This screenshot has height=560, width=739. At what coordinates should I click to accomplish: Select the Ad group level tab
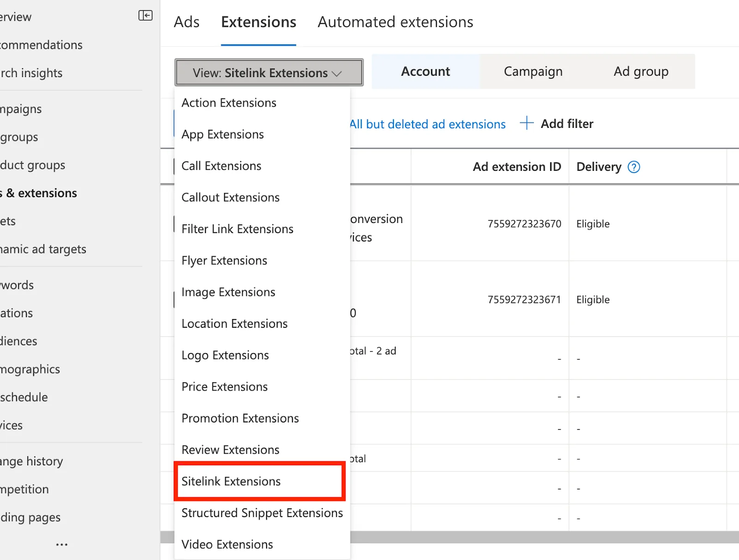tap(641, 72)
